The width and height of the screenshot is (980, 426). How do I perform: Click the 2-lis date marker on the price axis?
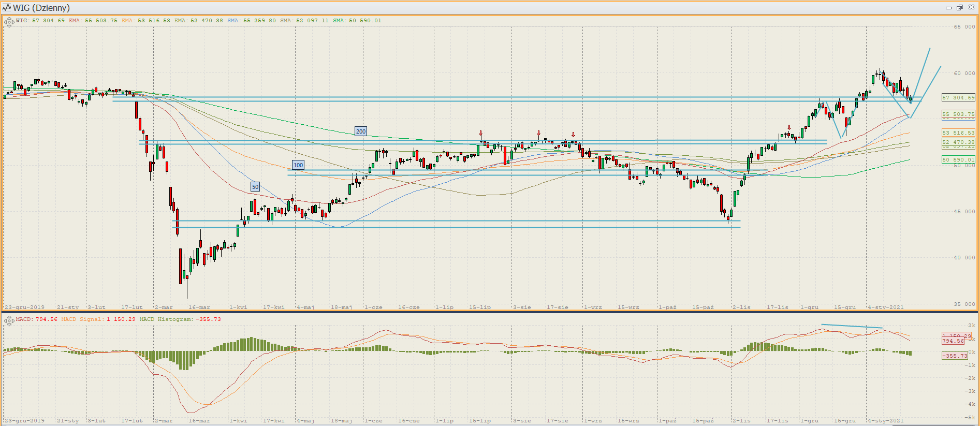tap(741, 307)
